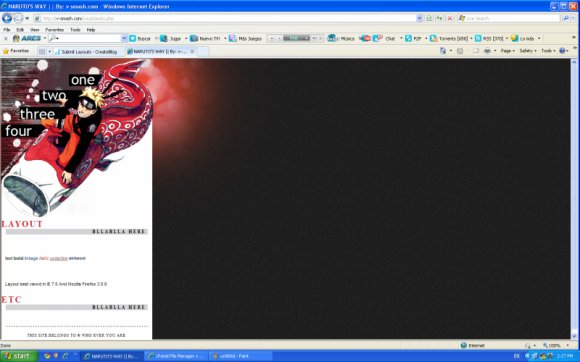This screenshot has height=362, width=580.
Task: Click the Read Mail icon in command bar
Action: (x=476, y=51)
